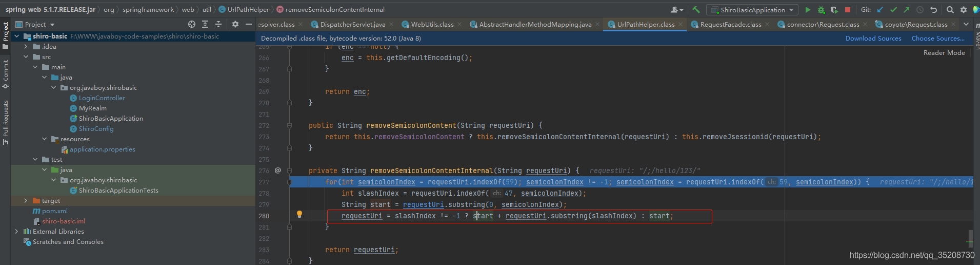Commit changes with Git checkmark icon
The width and height of the screenshot is (980, 265).
pos(893,10)
